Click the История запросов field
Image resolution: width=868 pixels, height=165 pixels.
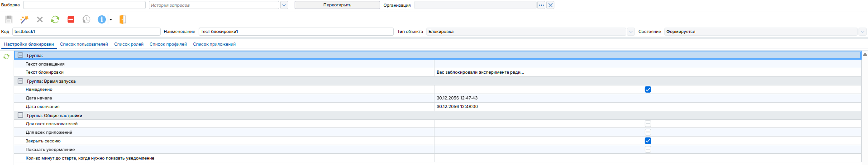[214, 5]
